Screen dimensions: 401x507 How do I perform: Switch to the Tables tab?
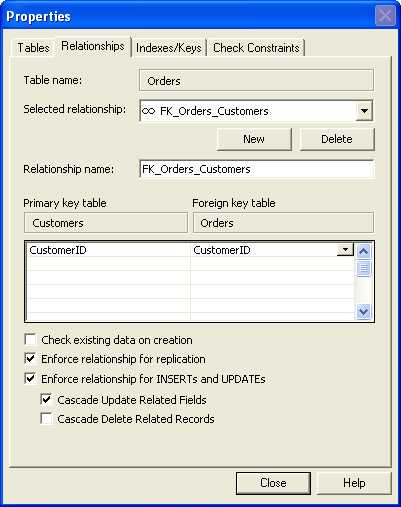click(x=33, y=48)
